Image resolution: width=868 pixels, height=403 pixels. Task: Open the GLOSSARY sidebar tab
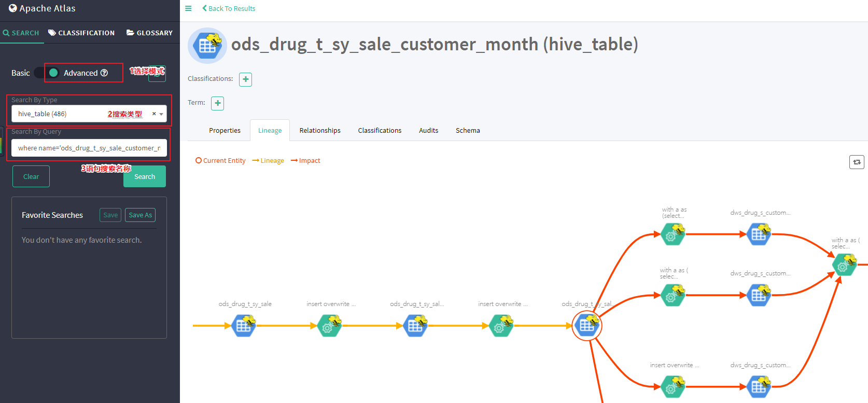coord(149,33)
